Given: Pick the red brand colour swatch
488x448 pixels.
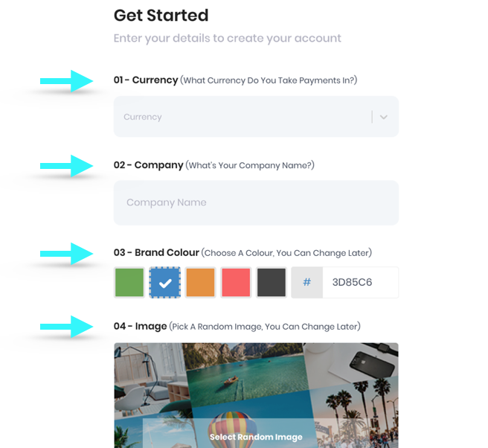Looking at the screenshot, I should [x=236, y=282].
